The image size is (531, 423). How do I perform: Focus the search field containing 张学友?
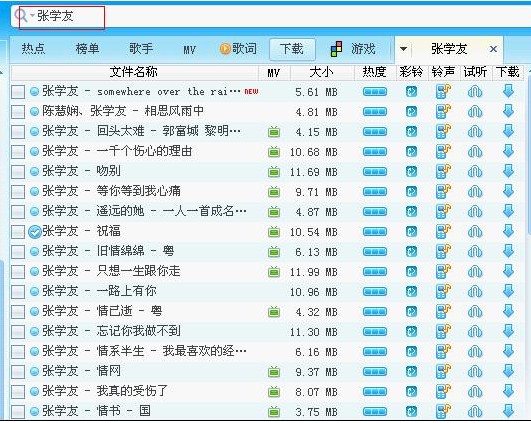pyautogui.click(x=271, y=16)
